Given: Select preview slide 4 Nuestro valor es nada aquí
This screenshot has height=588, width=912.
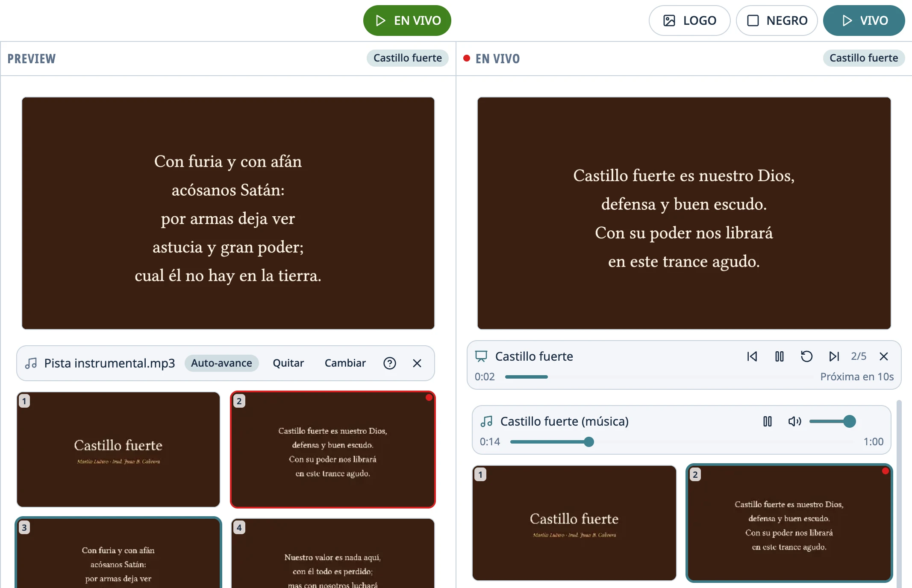Looking at the screenshot, I should pos(333,553).
